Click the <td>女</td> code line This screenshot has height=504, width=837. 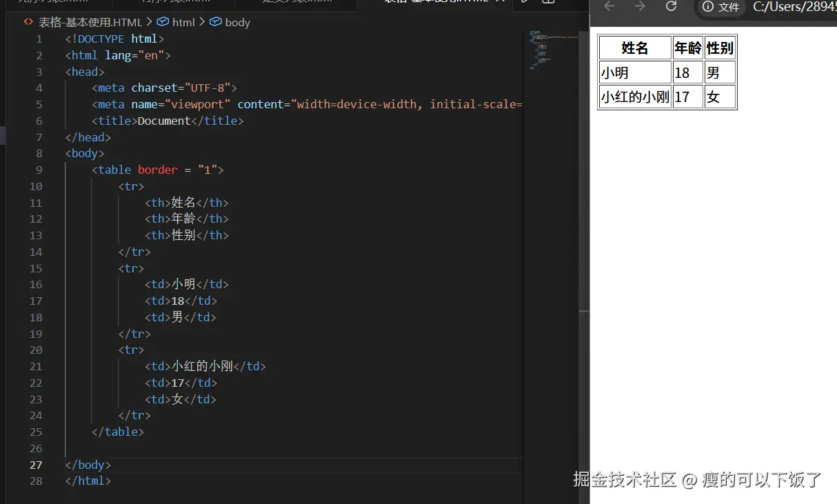tap(180, 399)
